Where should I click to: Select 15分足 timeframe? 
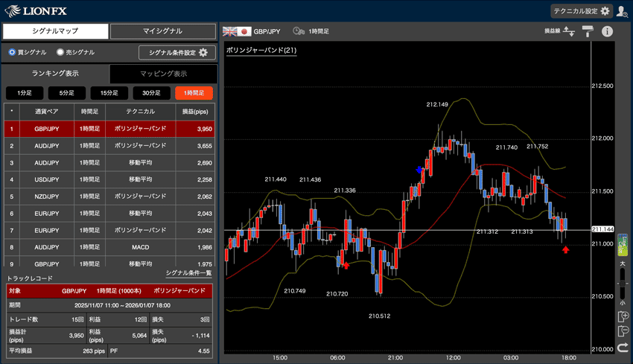pos(109,93)
